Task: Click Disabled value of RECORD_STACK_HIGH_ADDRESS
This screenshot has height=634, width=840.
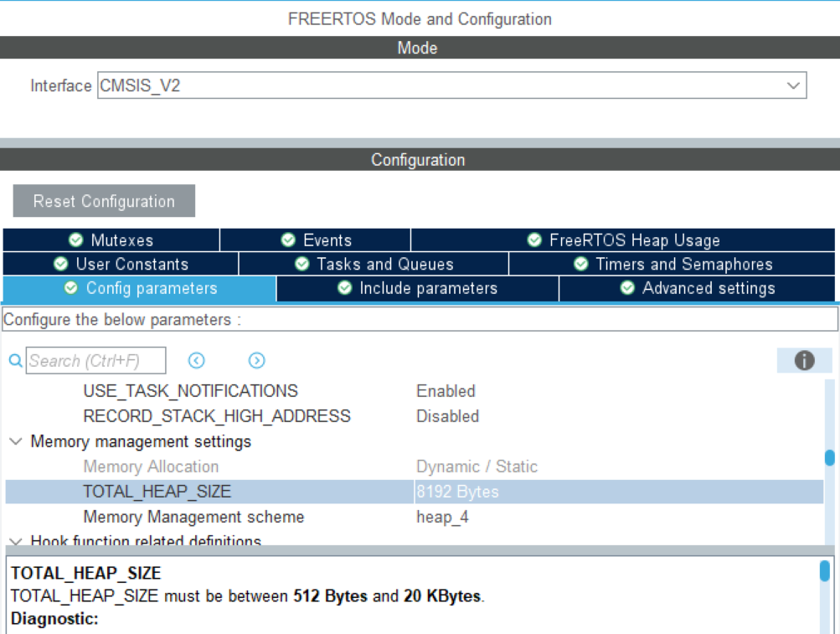Action: (448, 416)
